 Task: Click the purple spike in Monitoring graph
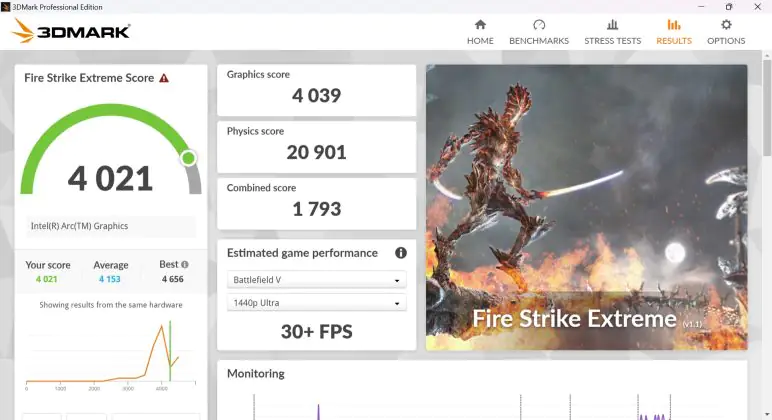319,412
